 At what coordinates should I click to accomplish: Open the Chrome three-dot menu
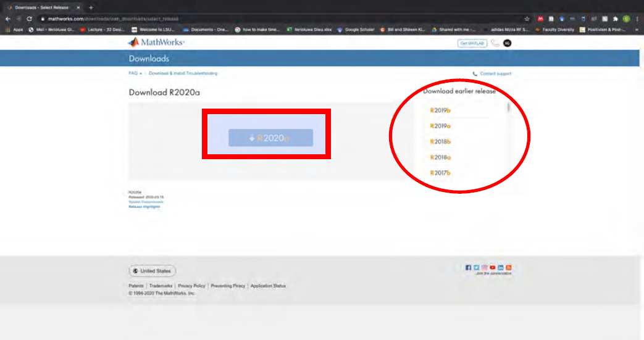point(637,19)
